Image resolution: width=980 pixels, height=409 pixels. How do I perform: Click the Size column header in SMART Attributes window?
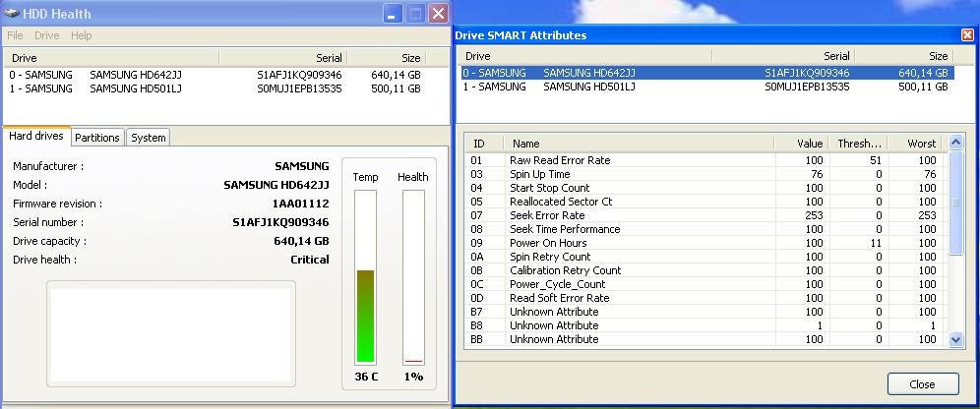click(x=904, y=56)
